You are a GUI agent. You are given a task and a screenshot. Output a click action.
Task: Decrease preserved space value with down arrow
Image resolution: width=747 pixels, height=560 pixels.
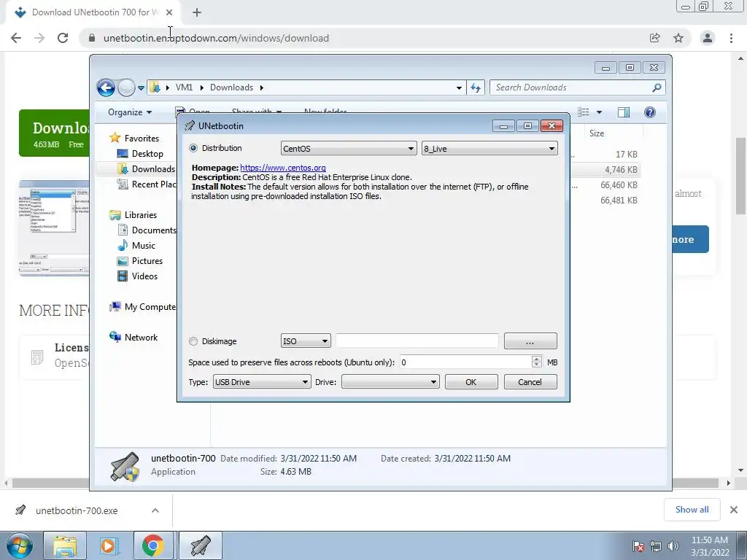coord(537,365)
